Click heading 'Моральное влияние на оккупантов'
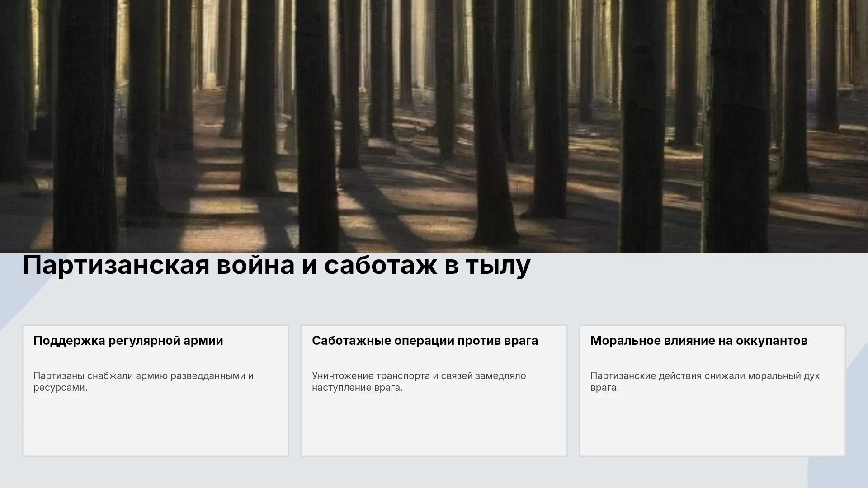868x488 pixels. 699,341
